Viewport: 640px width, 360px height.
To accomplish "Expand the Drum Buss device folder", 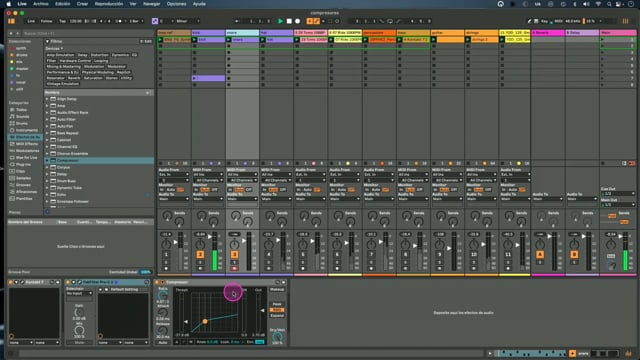I will click(x=47, y=181).
